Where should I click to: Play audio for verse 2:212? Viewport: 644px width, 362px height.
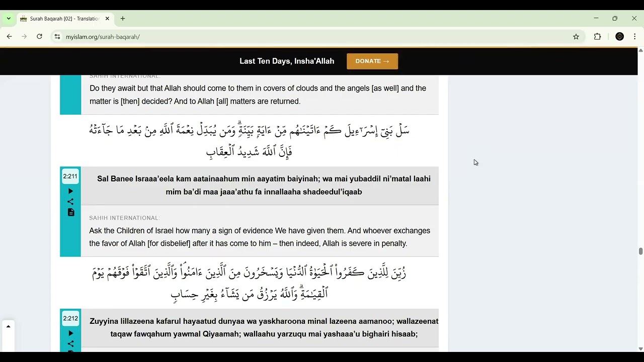pos(70,333)
